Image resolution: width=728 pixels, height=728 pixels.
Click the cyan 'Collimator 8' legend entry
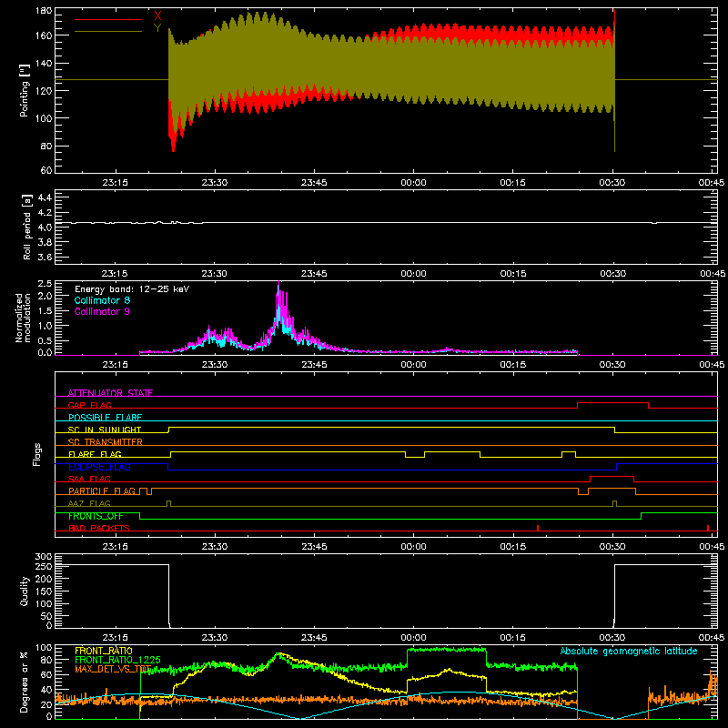(x=102, y=300)
